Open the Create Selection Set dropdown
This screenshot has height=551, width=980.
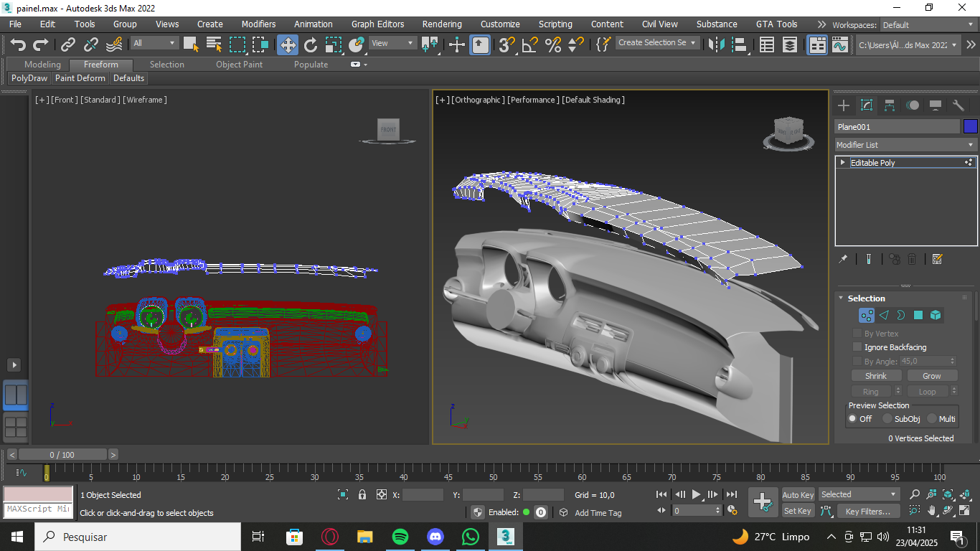[657, 43]
